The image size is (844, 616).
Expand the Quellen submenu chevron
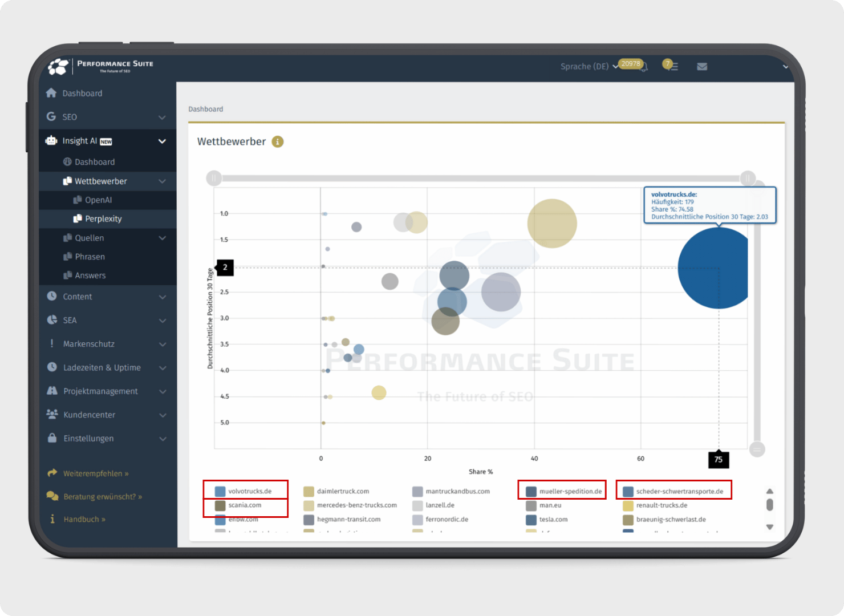162,238
